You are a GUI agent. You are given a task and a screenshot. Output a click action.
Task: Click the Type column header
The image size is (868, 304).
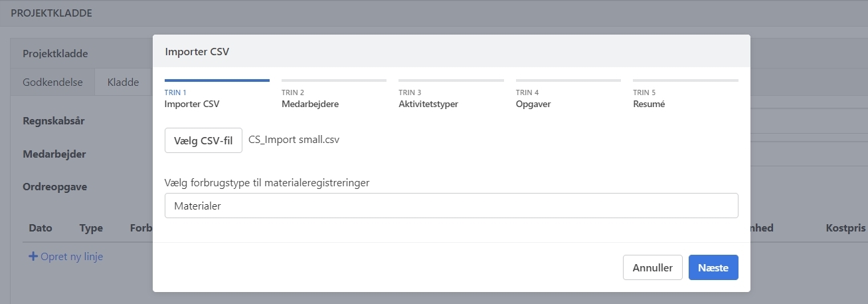tap(91, 228)
